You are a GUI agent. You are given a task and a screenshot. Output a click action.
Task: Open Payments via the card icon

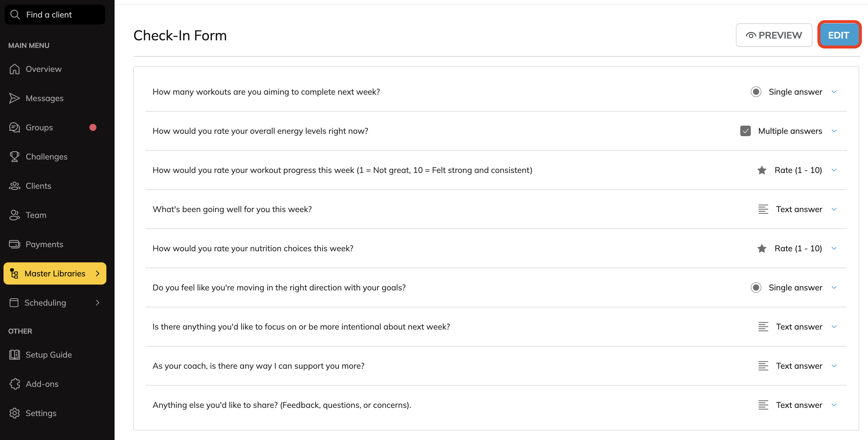click(15, 244)
